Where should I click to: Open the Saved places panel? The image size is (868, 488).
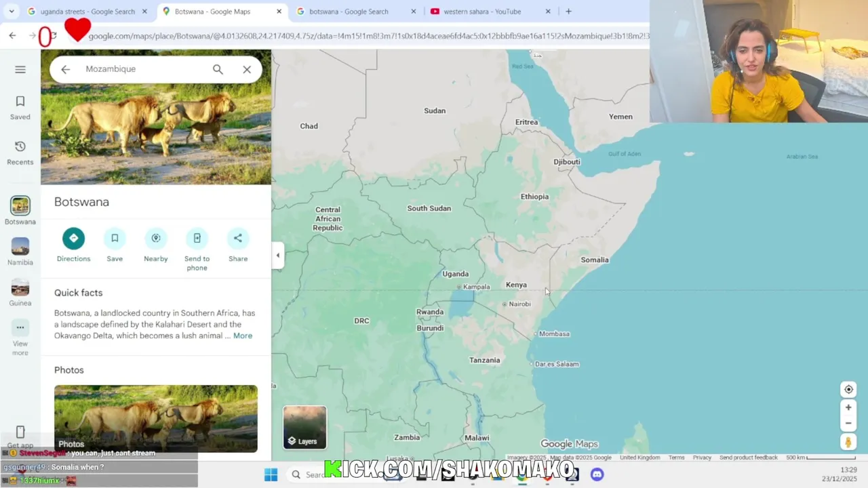tap(20, 108)
